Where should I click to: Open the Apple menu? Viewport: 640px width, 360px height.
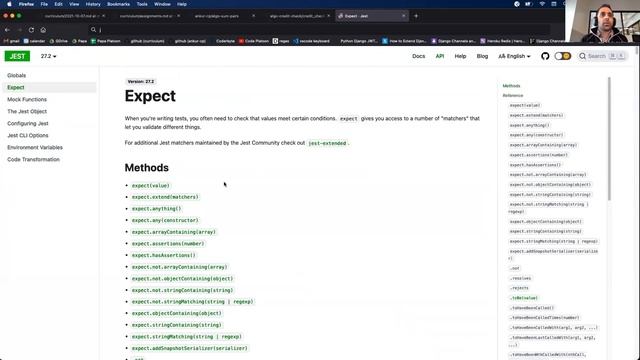9,4
